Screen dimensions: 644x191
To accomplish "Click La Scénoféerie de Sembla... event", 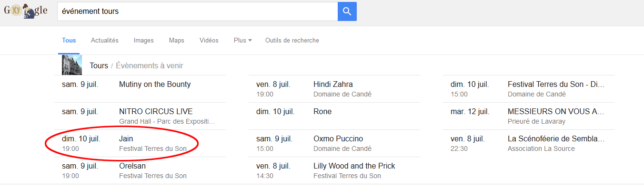I will [556, 139].
